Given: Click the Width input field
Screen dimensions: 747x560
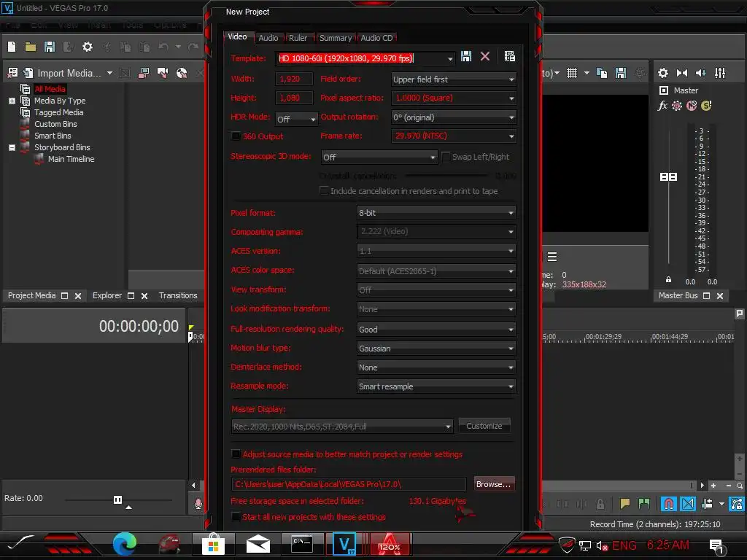Looking at the screenshot, I should [294, 79].
